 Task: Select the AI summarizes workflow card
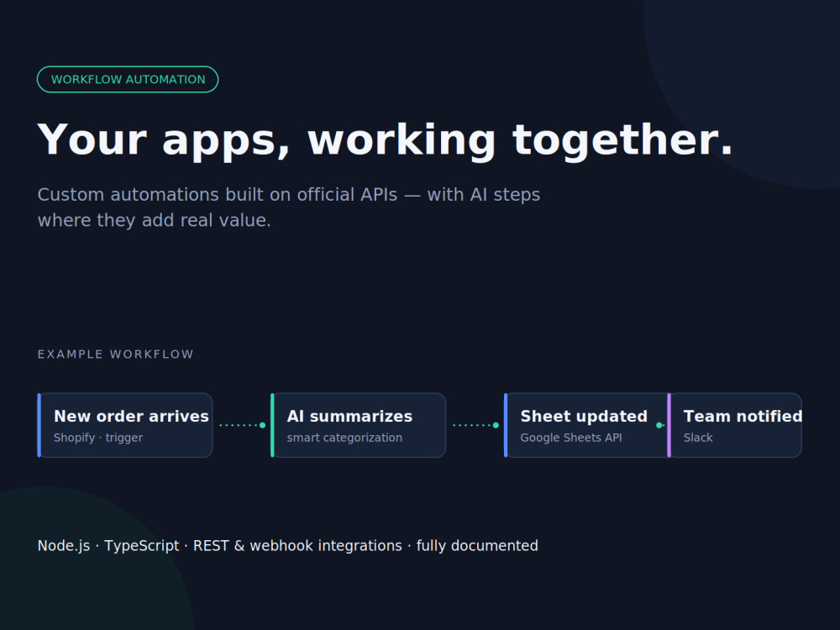point(359,425)
